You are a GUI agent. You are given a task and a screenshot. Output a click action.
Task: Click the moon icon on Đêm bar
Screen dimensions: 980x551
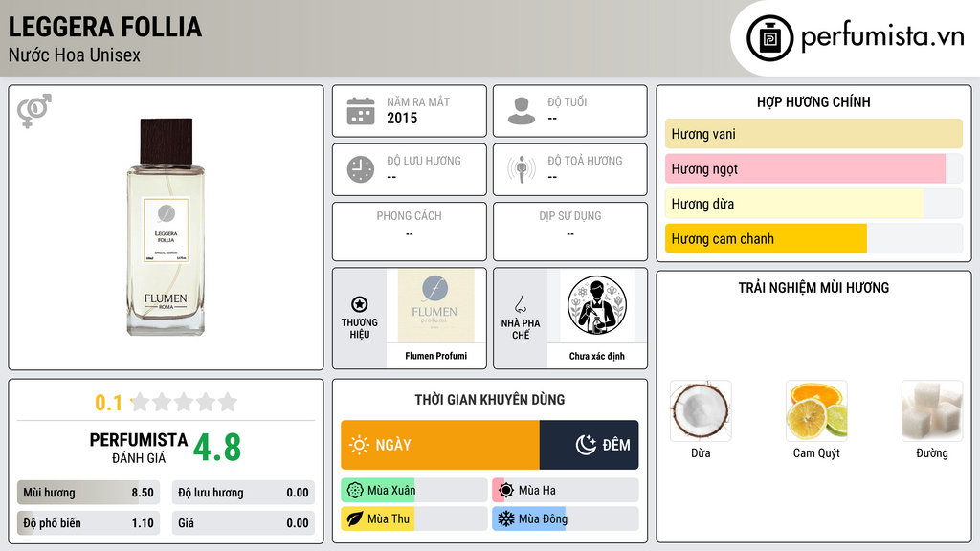[x=586, y=445]
